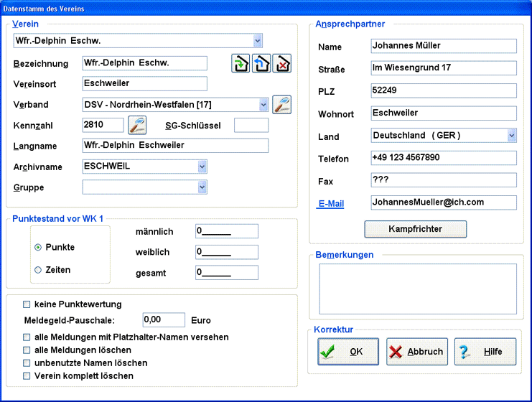
Task: Tick Verein komplett löschen checkbox
Action: pos(27,375)
